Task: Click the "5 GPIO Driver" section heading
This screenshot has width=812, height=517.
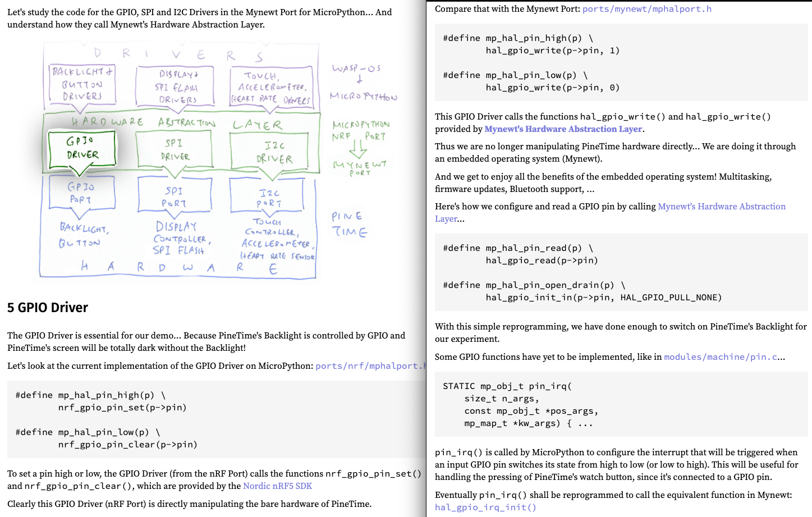Action: 48,308
